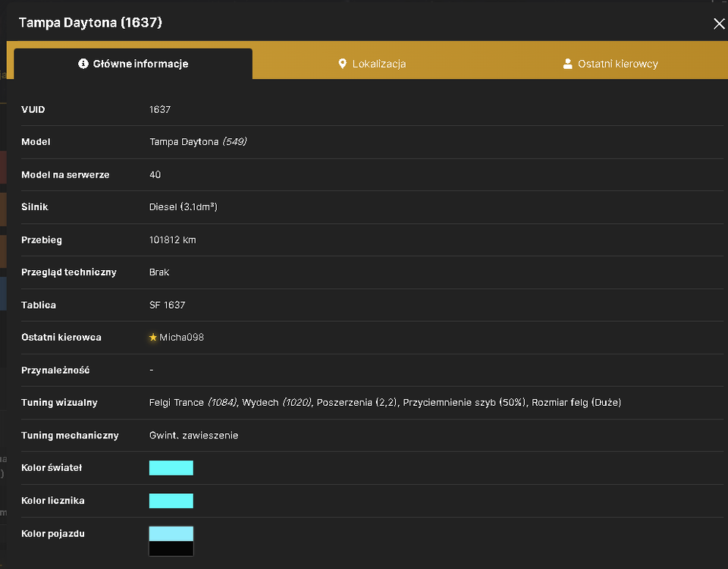Click the info icon on Główne informacje
This screenshot has height=569, width=728.
pos(83,64)
